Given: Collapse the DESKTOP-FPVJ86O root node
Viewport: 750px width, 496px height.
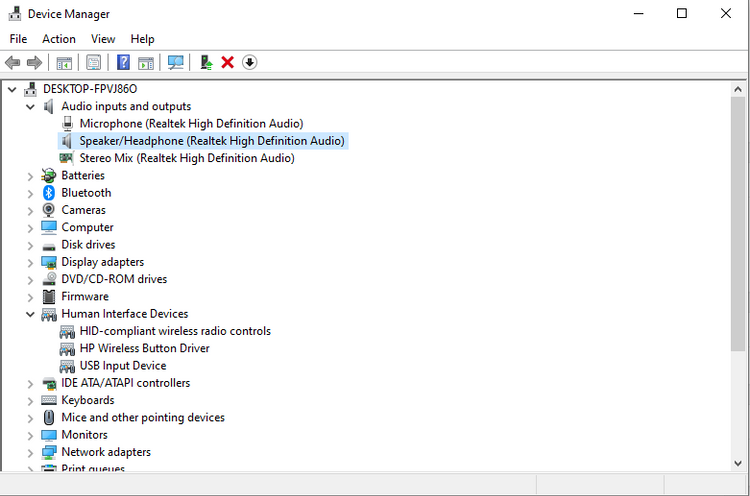Looking at the screenshot, I should [12, 89].
